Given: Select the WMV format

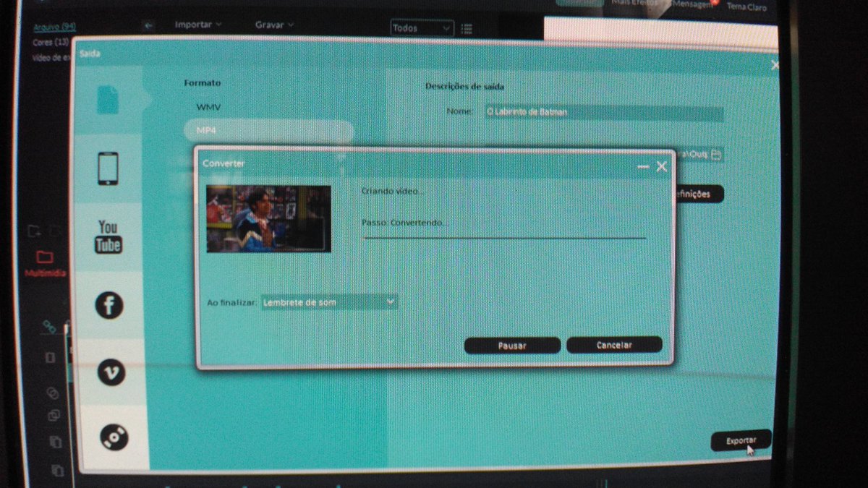Looking at the screenshot, I should pos(209,107).
